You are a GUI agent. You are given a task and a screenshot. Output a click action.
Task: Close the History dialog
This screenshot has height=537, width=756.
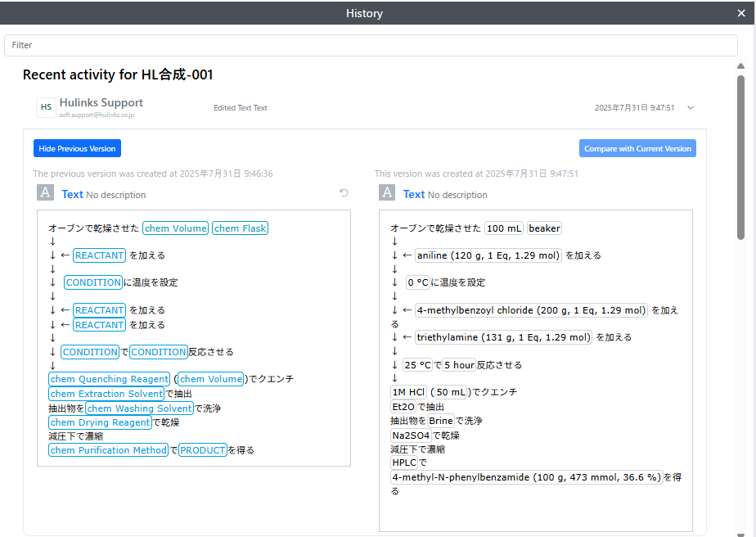pos(741,13)
